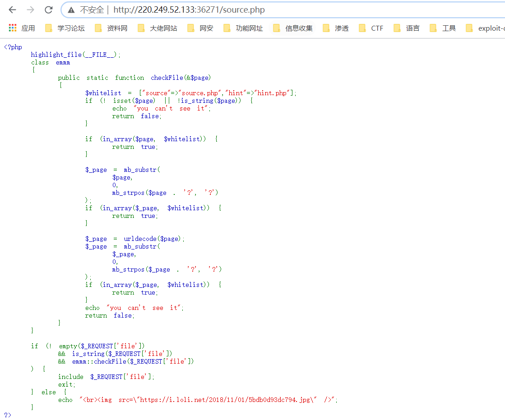Open the 工具 bookmark folder
Screen dimensions: 505x420
click(x=443, y=28)
